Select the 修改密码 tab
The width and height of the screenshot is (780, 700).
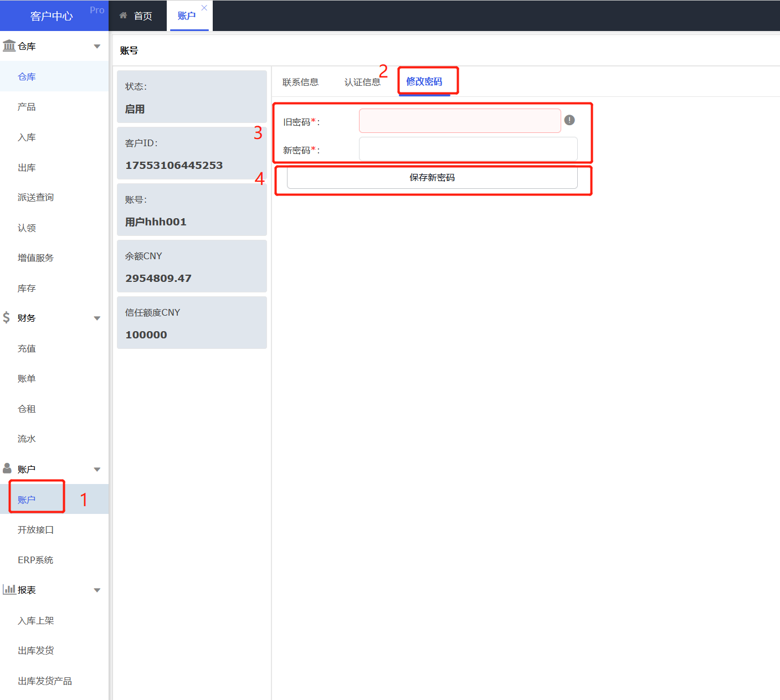click(424, 81)
